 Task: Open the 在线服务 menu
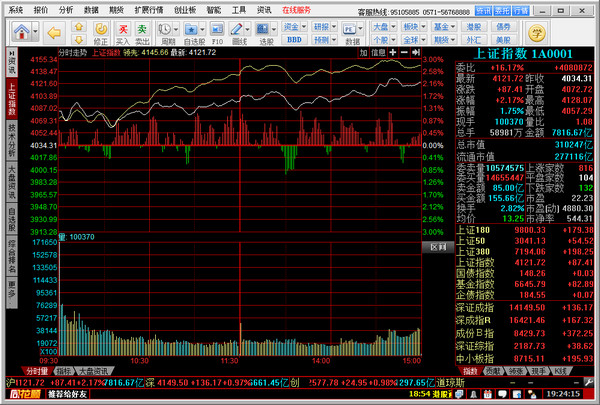(x=297, y=10)
